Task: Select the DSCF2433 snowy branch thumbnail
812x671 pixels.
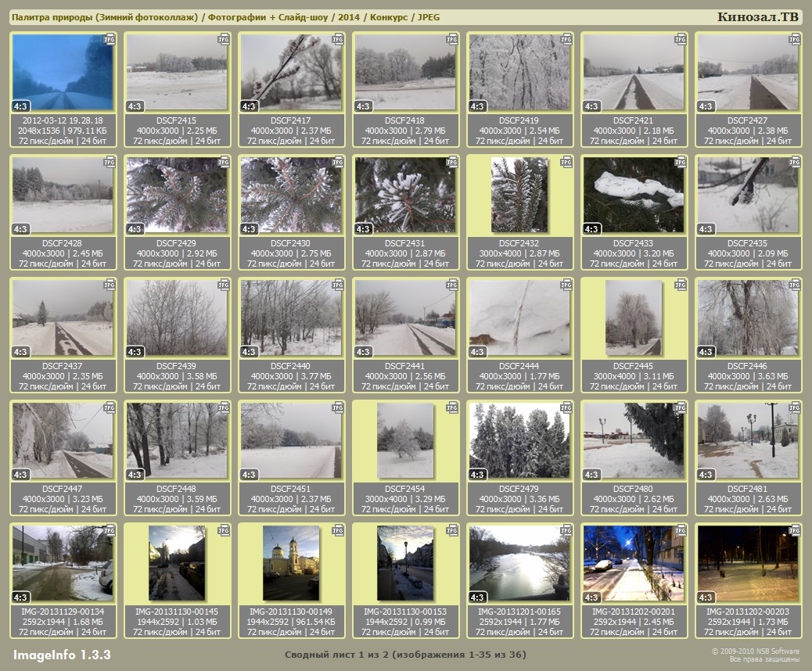Action: tap(634, 196)
